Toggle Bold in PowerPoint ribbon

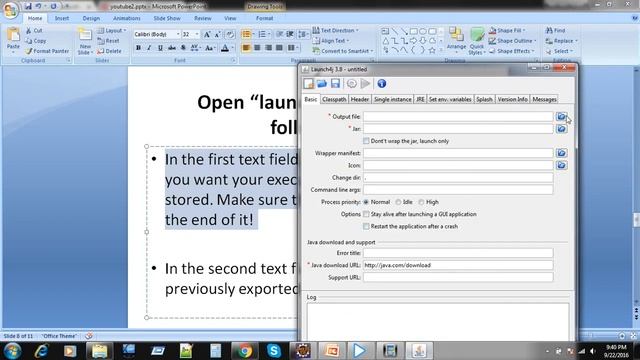(138, 48)
